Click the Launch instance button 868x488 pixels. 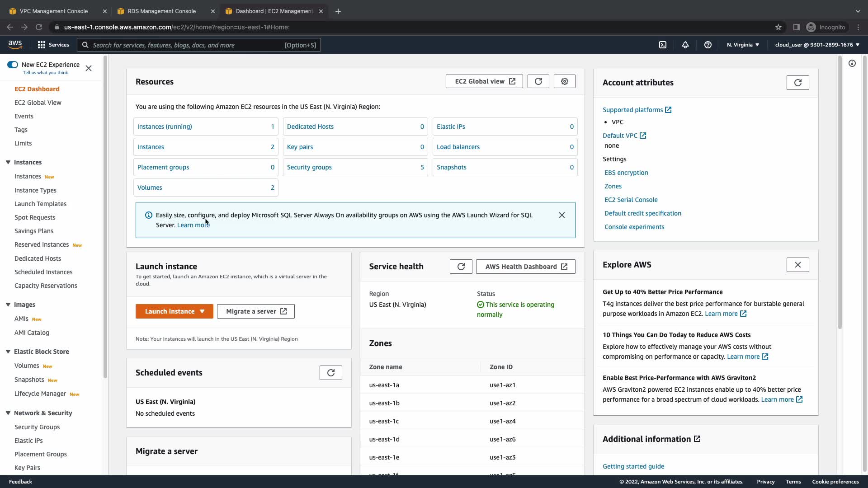point(169,311)
